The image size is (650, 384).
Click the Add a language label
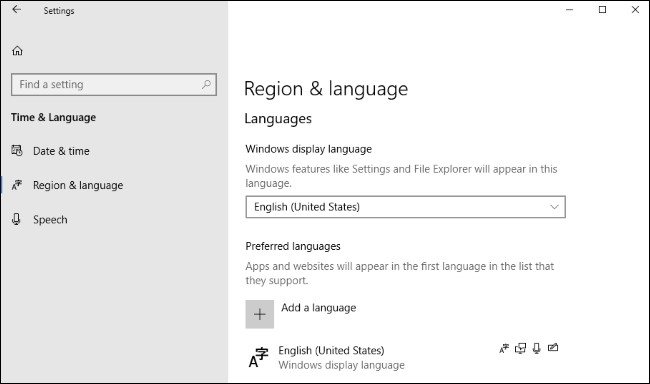point(318,308)
